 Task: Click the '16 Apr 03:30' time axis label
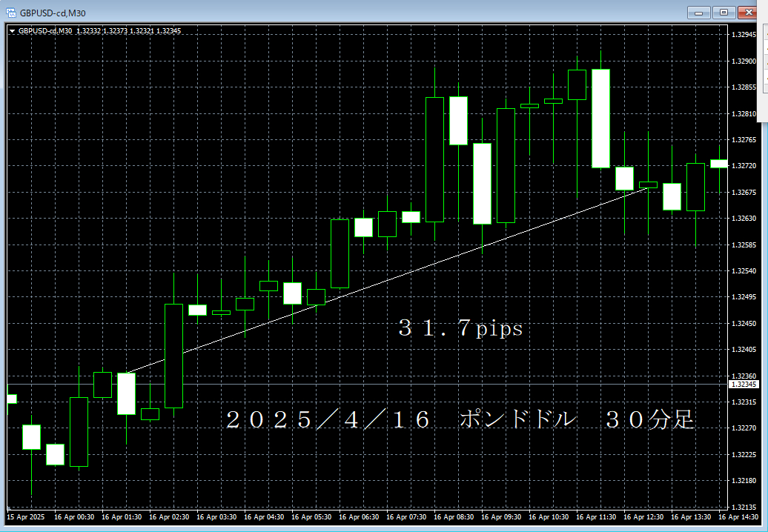216,517
